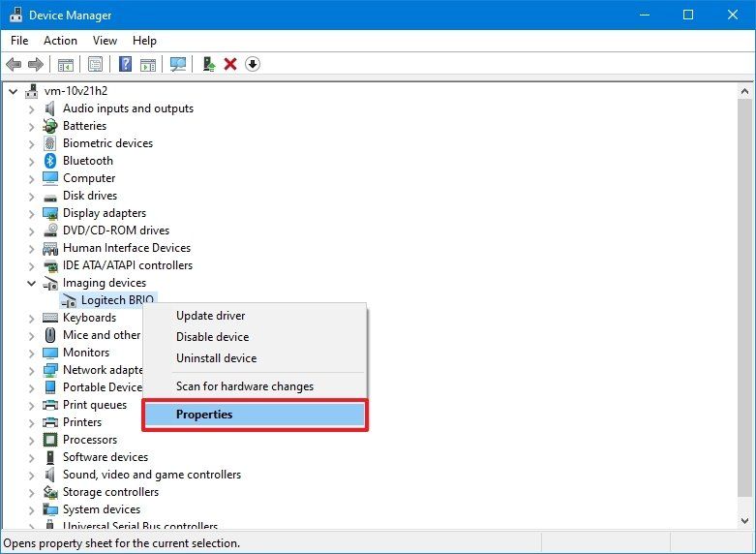The height and width of the screenshot is (554, 756).
Task: Expand the Monitors node chevron
Action: [31, 353]
